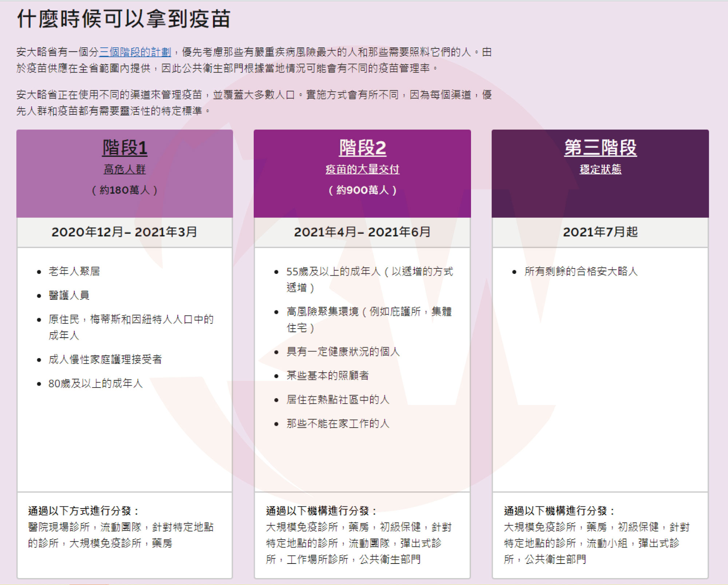
Task: Follow the 穩定狀態 link
Action: click(x=601, y=169)
